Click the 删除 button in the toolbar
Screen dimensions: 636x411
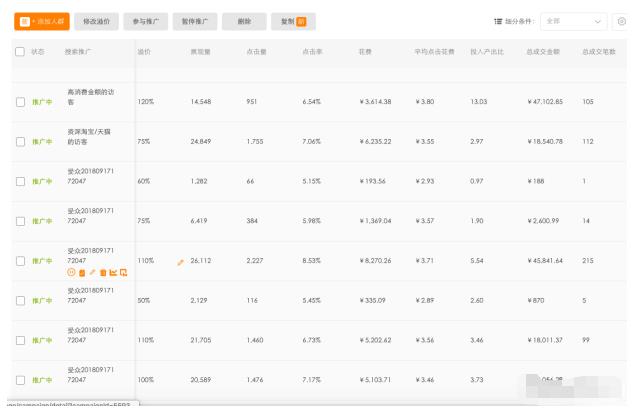coord(244,21)
